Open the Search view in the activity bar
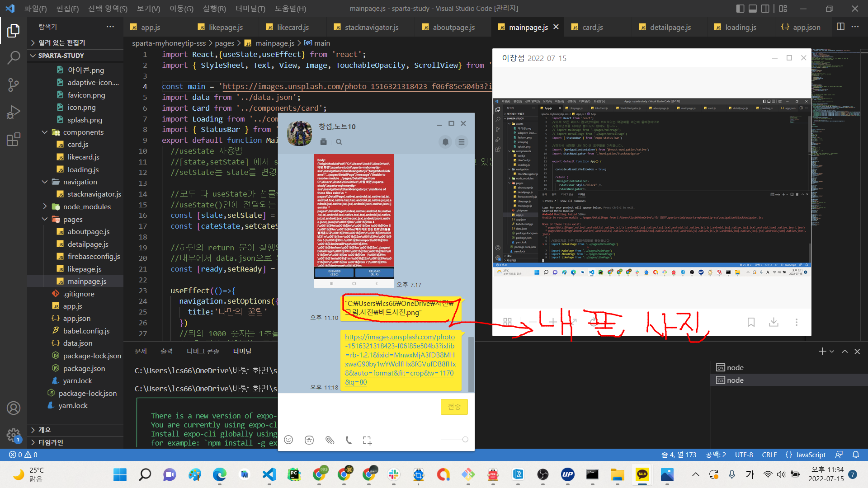 14,57
